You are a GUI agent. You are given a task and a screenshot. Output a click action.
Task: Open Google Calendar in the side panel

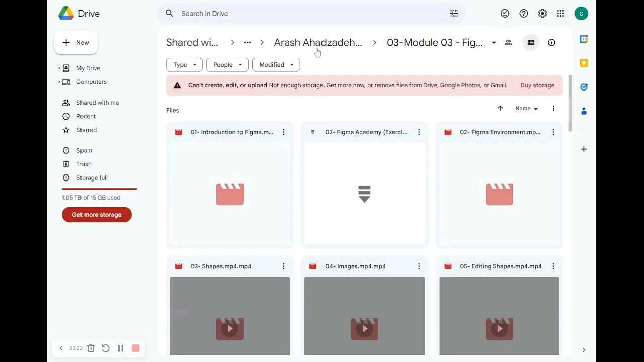[x=584, y=39]
